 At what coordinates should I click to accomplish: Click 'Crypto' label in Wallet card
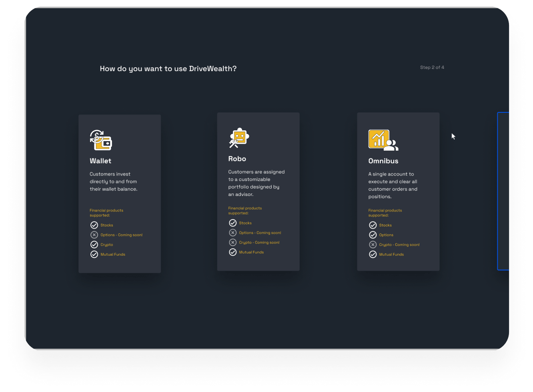point(107,245)
